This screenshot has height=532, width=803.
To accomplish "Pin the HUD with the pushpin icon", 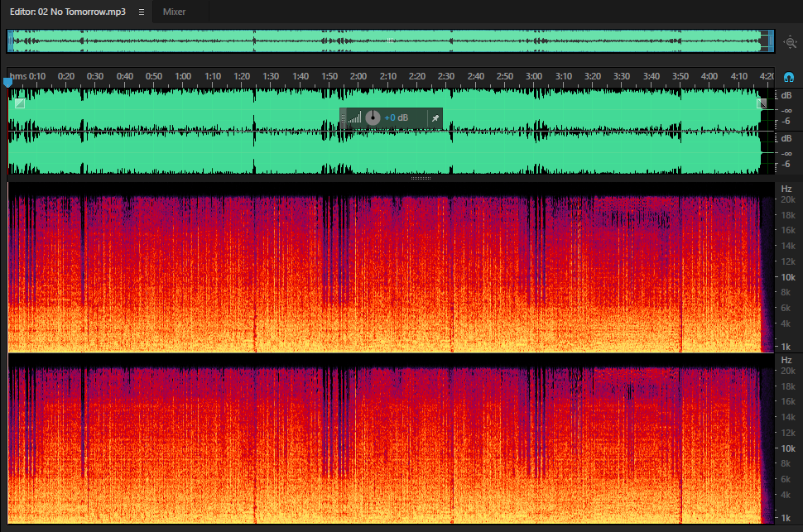I will [435, 118].
